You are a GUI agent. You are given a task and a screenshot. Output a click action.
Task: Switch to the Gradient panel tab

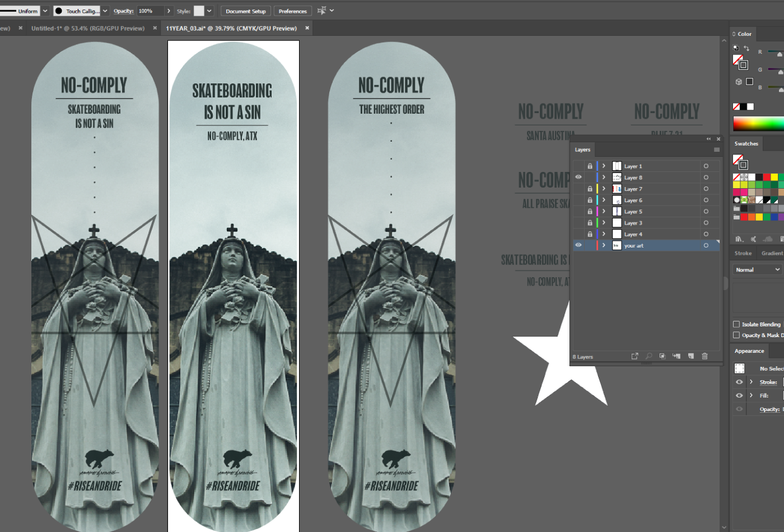[x=772, y=253]
